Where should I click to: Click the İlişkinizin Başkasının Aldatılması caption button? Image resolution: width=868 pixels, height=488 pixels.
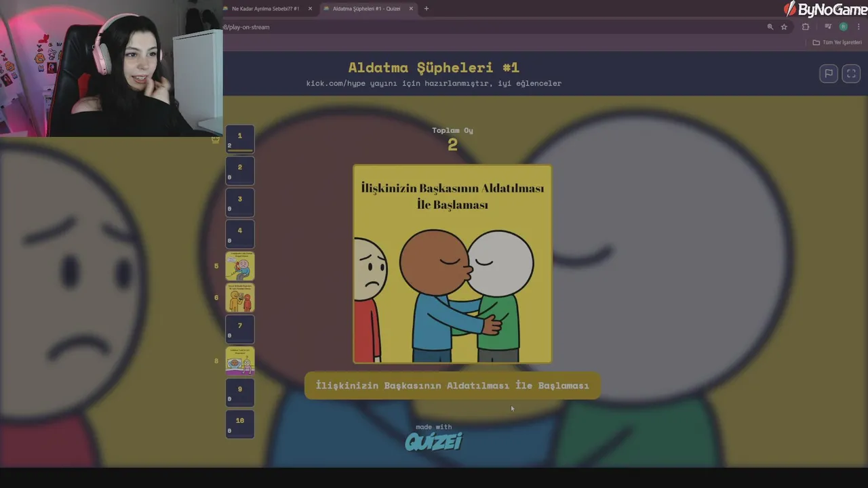point(452,386)
